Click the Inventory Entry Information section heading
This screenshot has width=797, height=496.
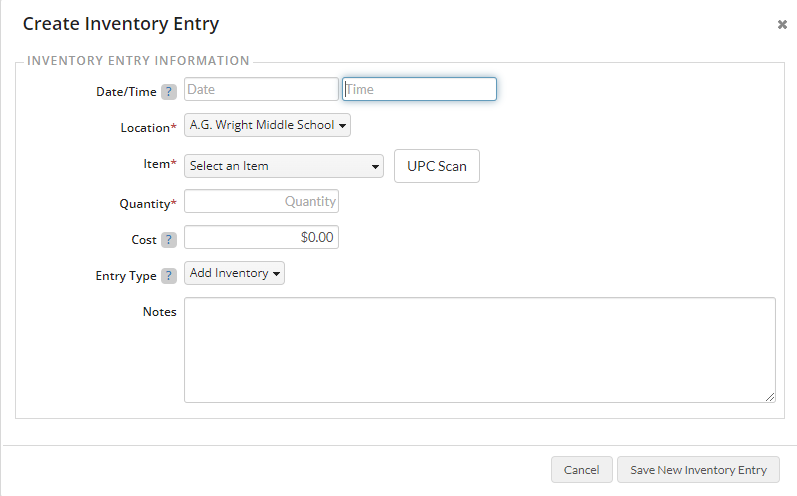tap(138, 60)
